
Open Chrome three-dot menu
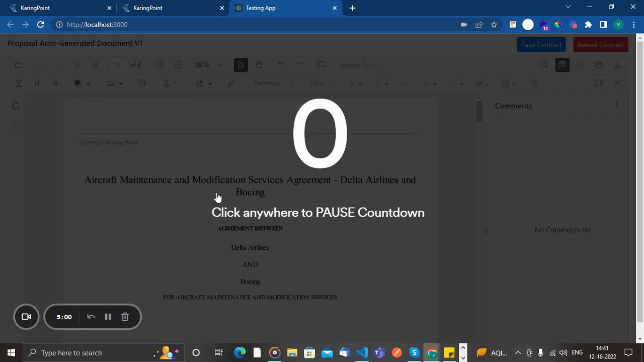point(633,24)
